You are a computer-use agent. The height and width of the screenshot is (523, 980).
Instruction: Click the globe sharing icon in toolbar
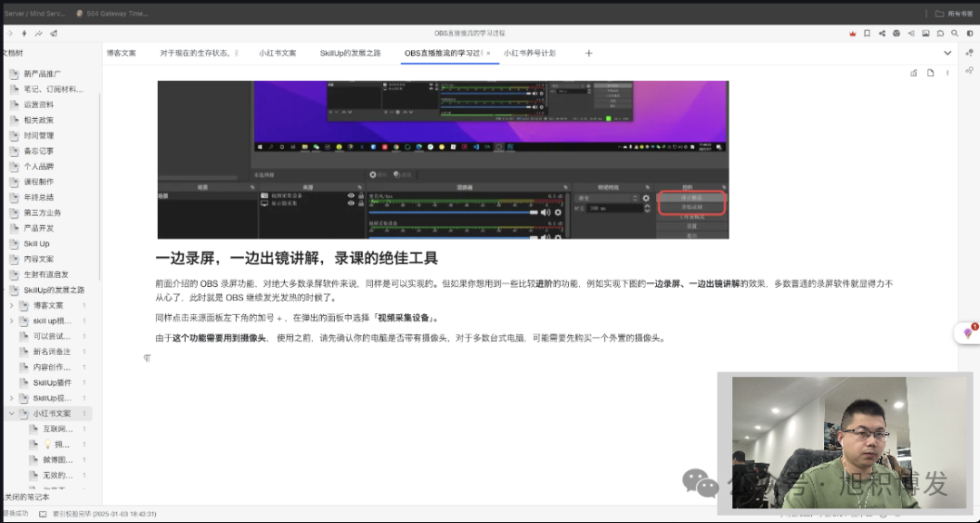tap(897, 33)
